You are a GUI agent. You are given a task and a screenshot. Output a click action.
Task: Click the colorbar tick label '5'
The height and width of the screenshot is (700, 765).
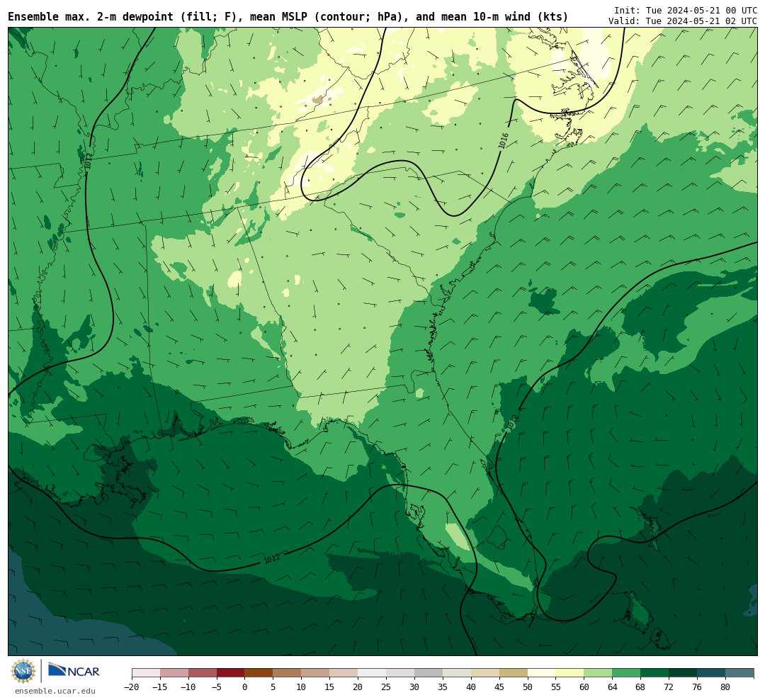click(273, 687)
